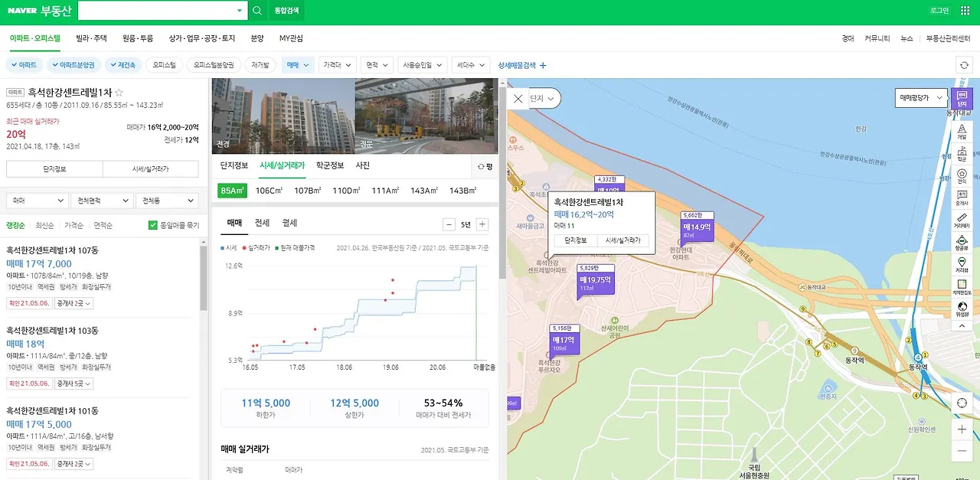Click the 매 14.9억 map marker
This screenshot has width=980, height=480.
click(x=697, y=227)
